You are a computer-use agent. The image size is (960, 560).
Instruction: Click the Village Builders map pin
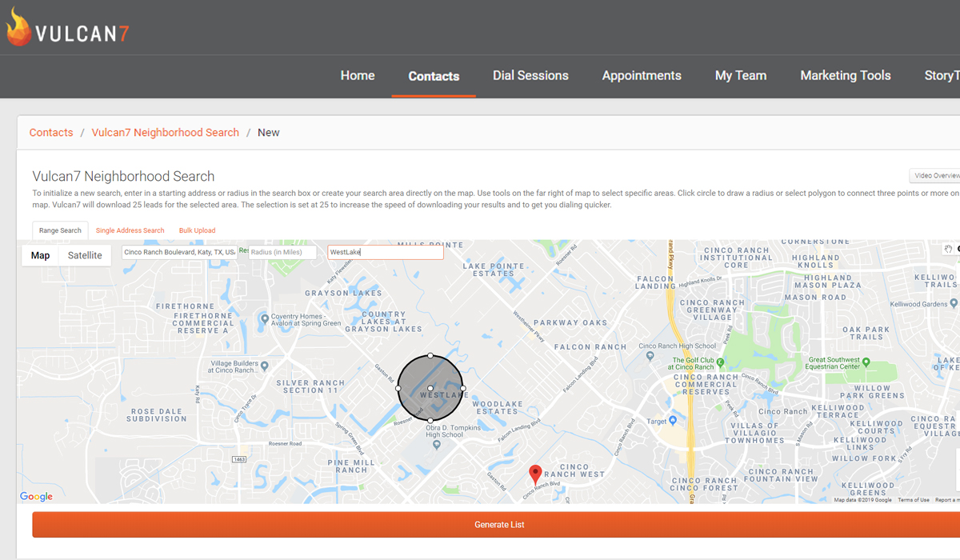pyautogui.click(x=265, y=366)
